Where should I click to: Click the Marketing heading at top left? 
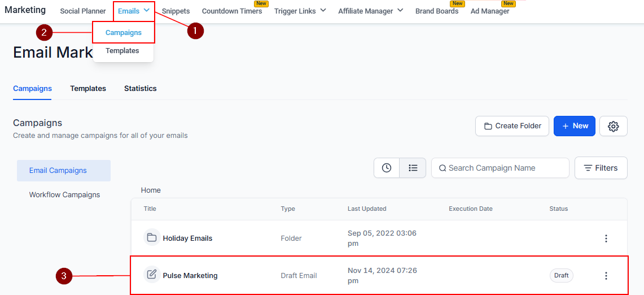pos(25,10)
